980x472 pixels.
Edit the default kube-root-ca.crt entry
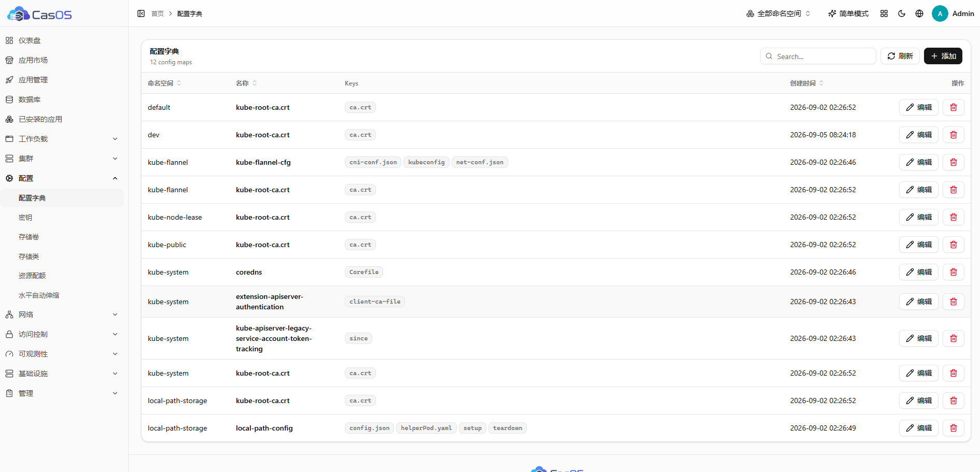(918, 107)
